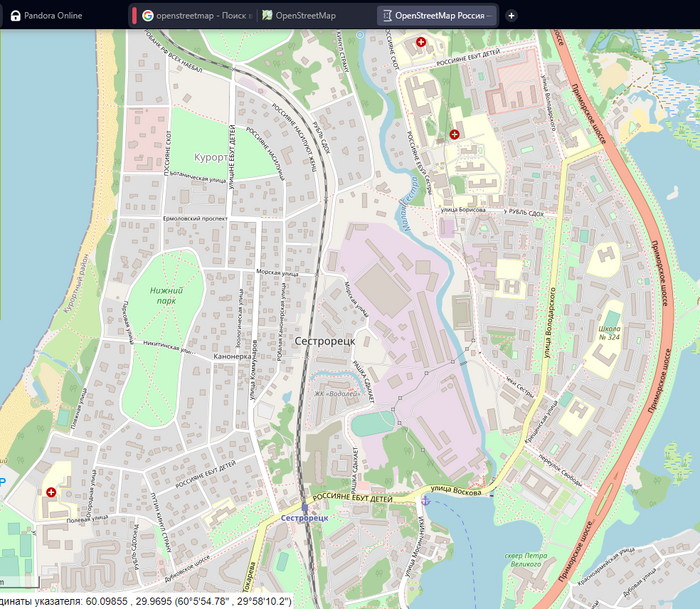The image size is (700, 609).
Task: Click the Курорт area label
Action: tap(210, 158)
